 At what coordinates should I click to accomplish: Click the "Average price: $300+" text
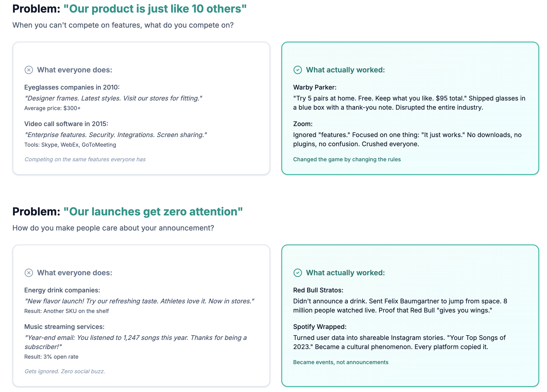52,108
